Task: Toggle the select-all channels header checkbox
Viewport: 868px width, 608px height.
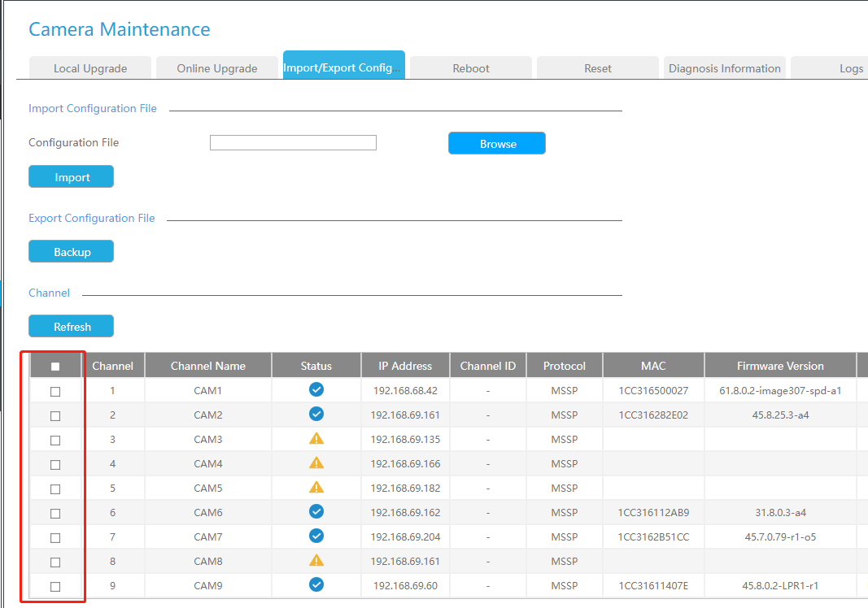Action: pyautogui.click(x=55, y=367)
